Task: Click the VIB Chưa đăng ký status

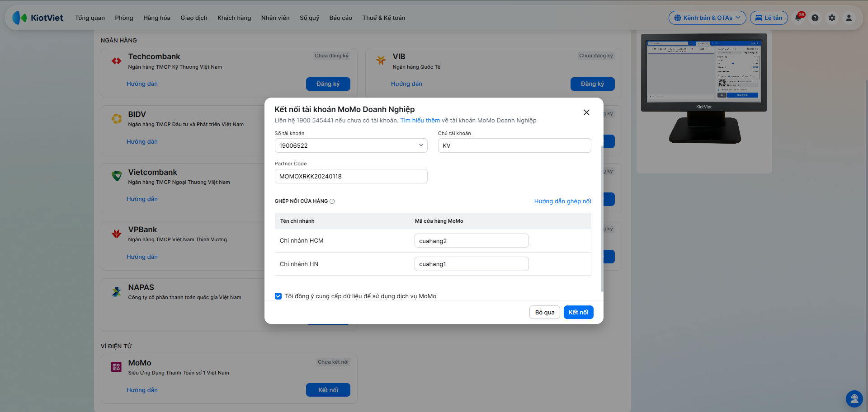Action: coord(596,56)
